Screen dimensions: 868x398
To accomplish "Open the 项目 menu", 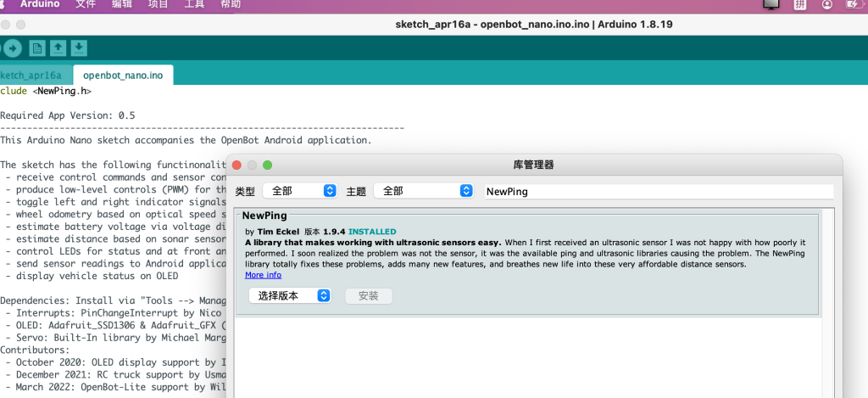I will [158, 4].
